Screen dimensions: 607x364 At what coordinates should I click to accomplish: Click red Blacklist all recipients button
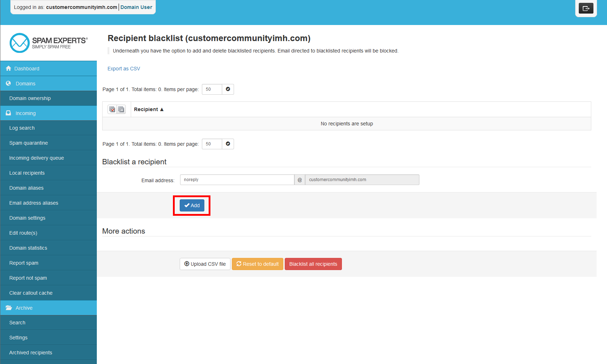coord(313,264)
